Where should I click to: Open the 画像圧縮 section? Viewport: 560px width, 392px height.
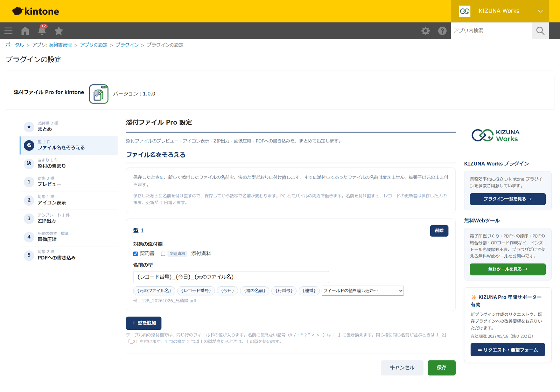(69, 237)
